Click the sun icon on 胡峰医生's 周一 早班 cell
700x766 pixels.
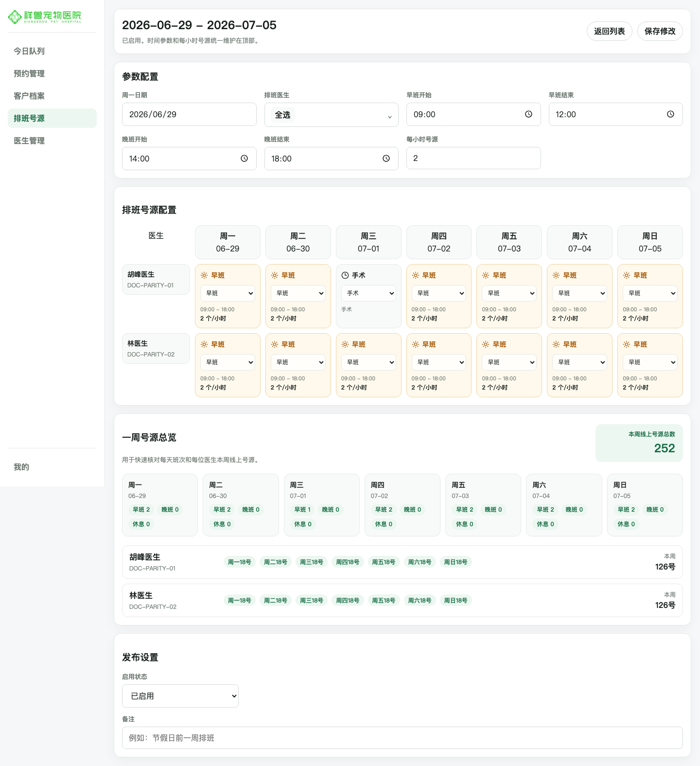coord(204,275)
